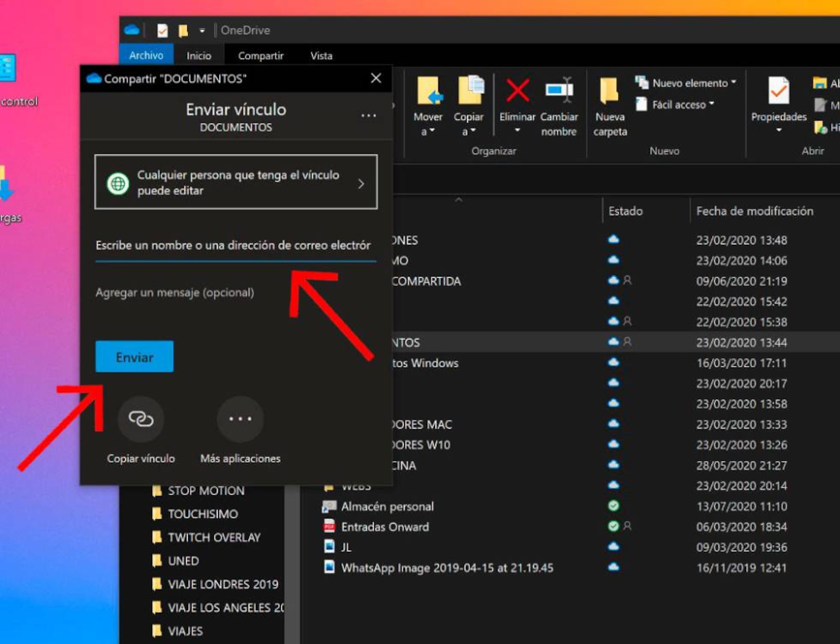Image resolution: width=840 pixels, height=644 pixels.
Task: Click the green sync icon beside Almacén personal
Action: (x=613, y=506)
